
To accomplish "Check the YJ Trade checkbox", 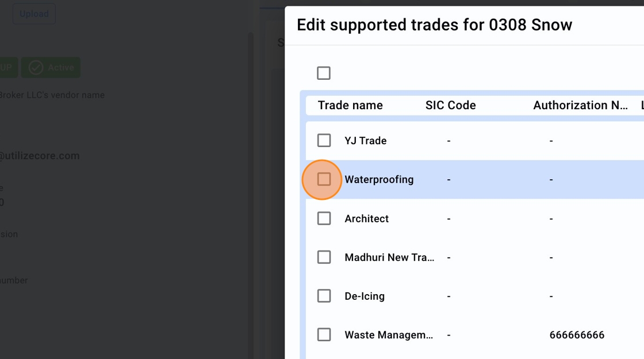I will pyautogui.click(x=324, y=141).
